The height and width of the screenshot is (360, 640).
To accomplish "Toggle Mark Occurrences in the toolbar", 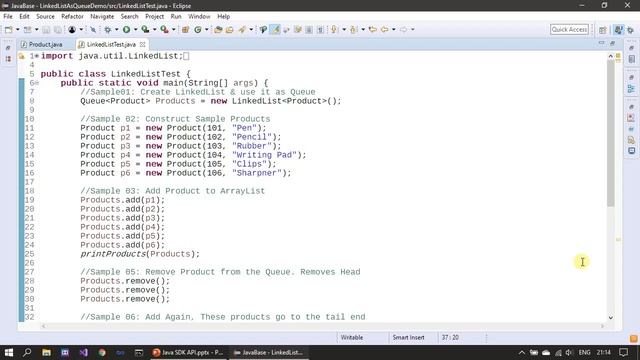I will coord(275,29).
